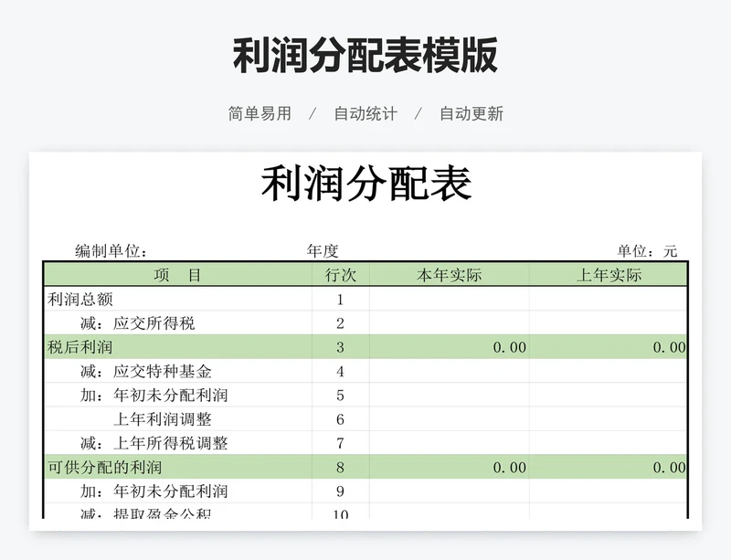Select the sheet heading 利润分配表

(366, 184)
